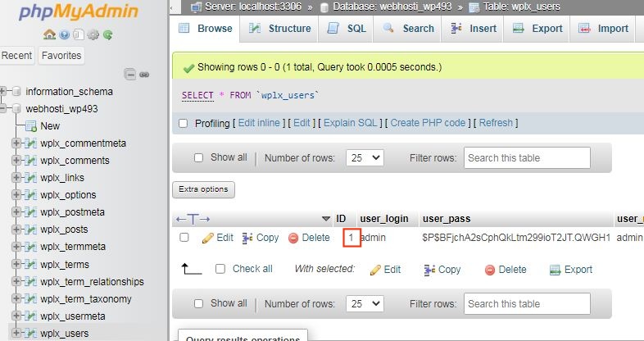This screenshot has width=644, height=341.
Task: Click the wplx_comments table icon
Action: tap(31, 161)
